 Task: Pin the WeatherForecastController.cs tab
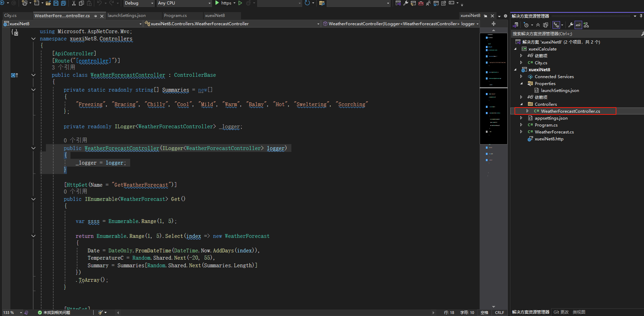click(x=95, y=16)
